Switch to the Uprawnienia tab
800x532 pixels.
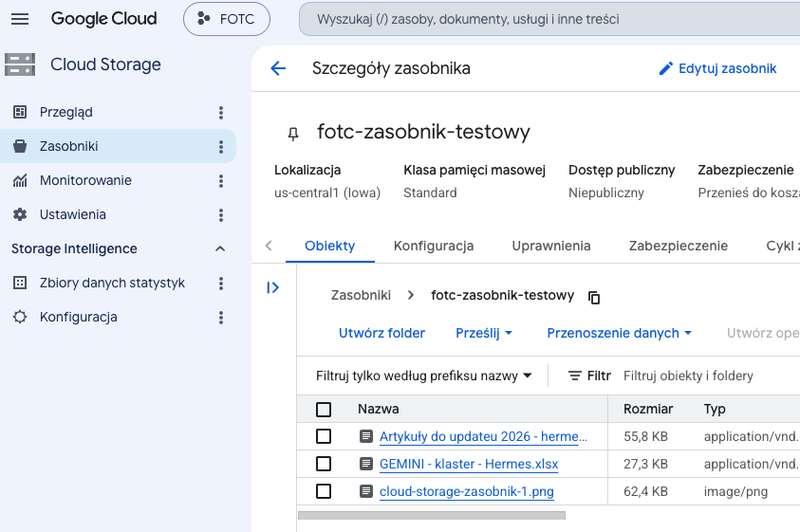(x=551, y=246)
